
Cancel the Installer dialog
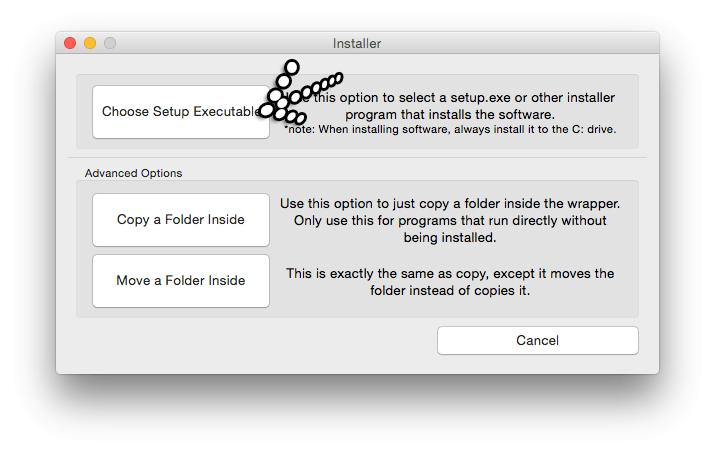point(538,340)
